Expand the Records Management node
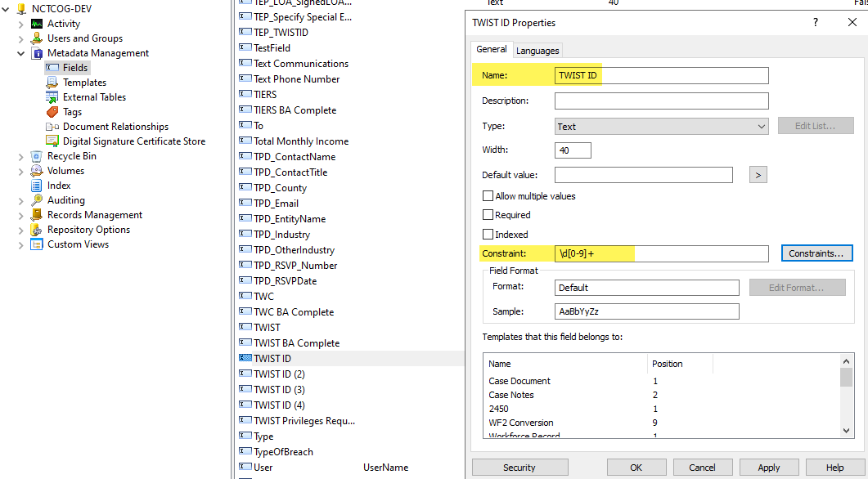 coord(20,215)
